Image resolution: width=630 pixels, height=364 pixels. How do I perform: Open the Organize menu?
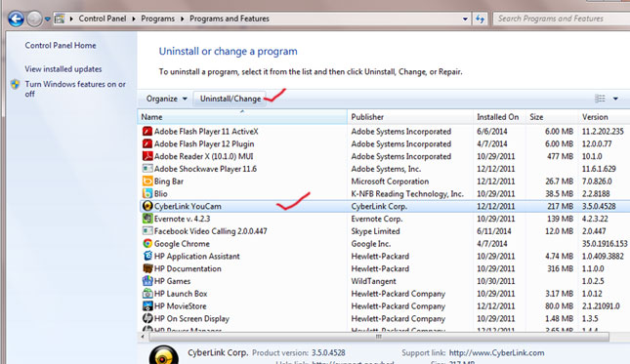point(166,99)
